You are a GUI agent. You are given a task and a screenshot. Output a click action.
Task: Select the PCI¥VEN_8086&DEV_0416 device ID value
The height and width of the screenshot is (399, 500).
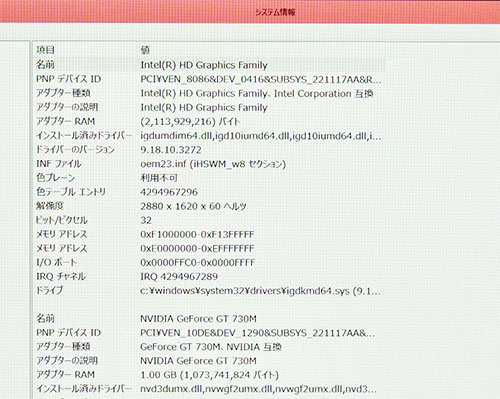coord(261,79)
